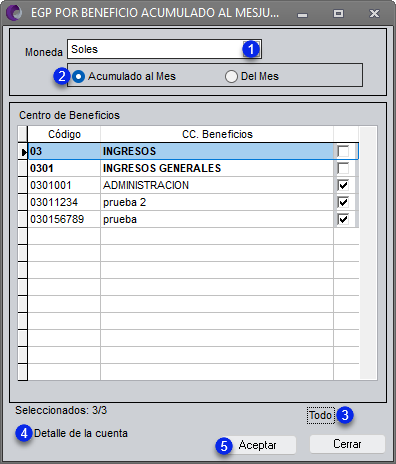Select code cell 030156789

pyautogui.click(x=64, y=219)
